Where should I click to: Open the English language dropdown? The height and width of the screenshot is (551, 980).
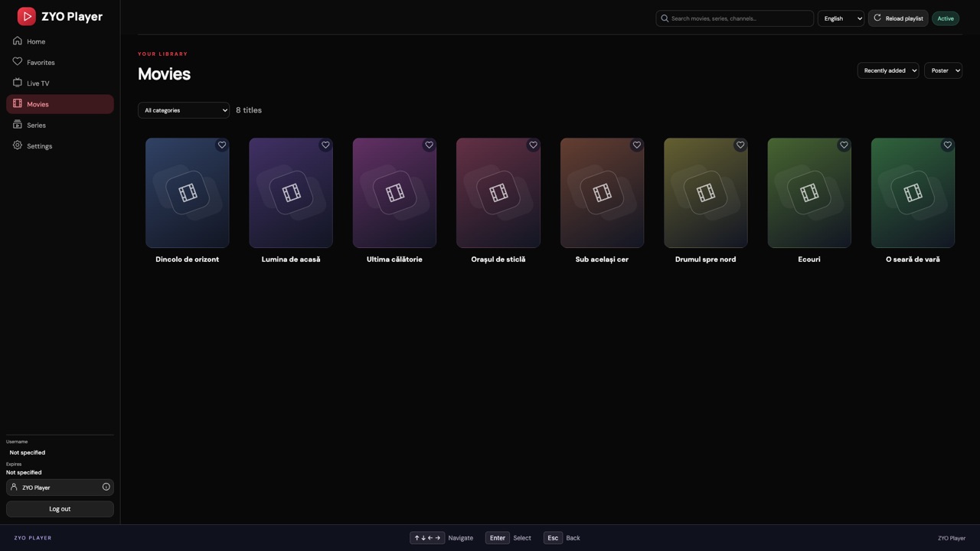click(x=841, y=18)
